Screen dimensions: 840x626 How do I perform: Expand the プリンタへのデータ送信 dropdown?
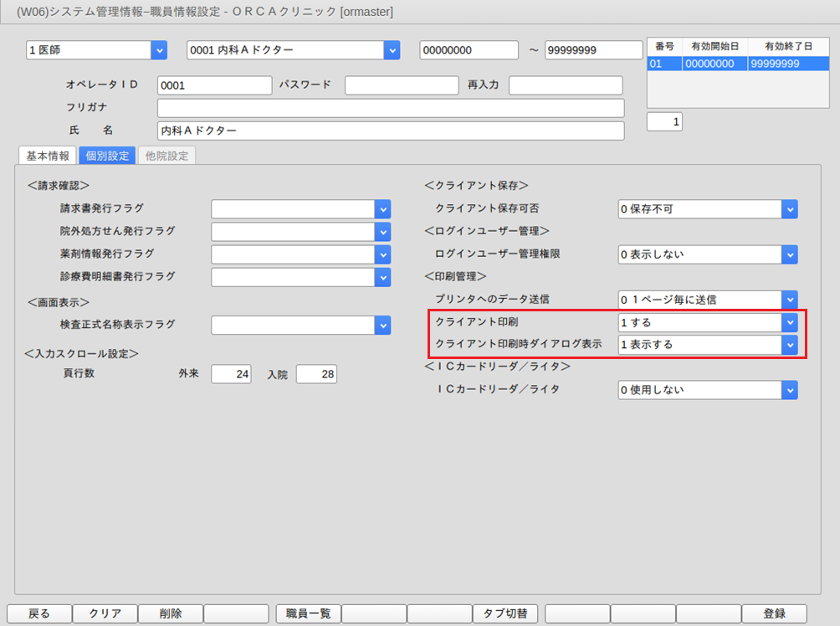(x=789, y=300)
